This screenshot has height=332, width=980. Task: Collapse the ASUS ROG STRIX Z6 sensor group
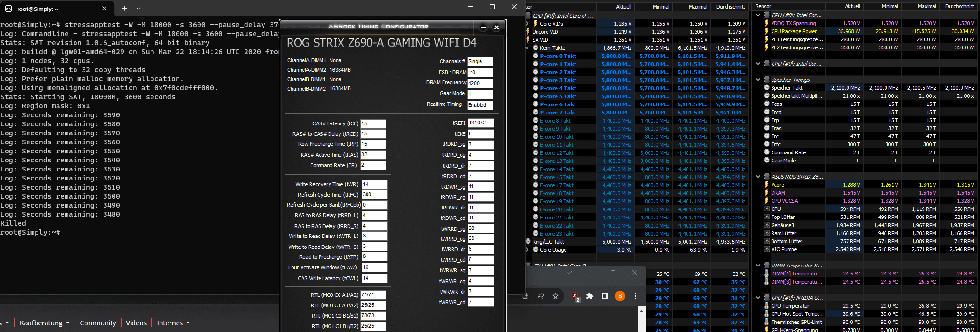(758, 177)
